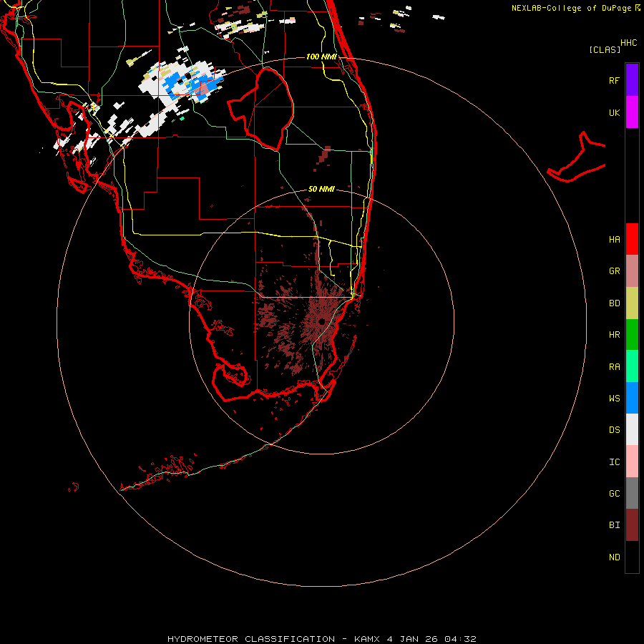Screen dimensions: 644x644
Task: Click the RA light green legend swatch
Action: point(632,366)
